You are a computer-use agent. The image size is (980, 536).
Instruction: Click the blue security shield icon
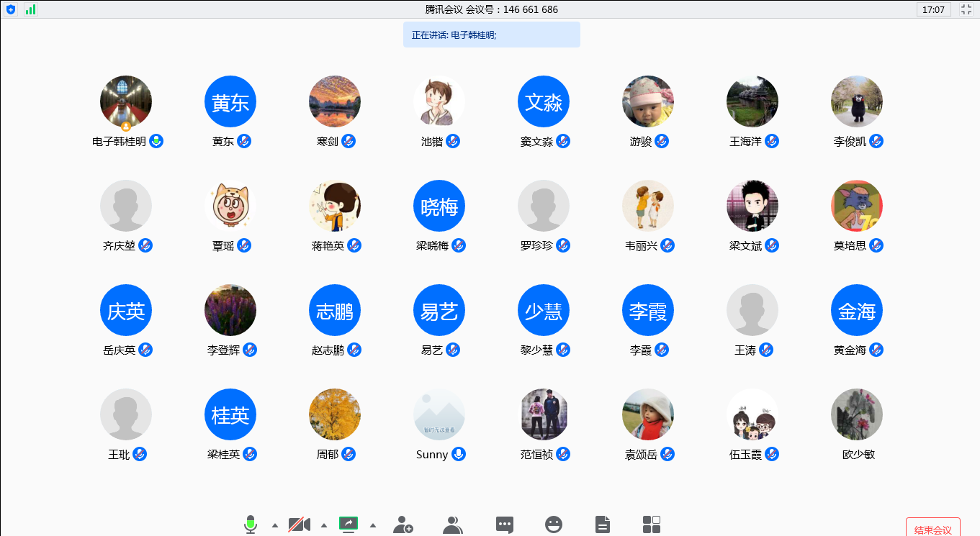11,9
